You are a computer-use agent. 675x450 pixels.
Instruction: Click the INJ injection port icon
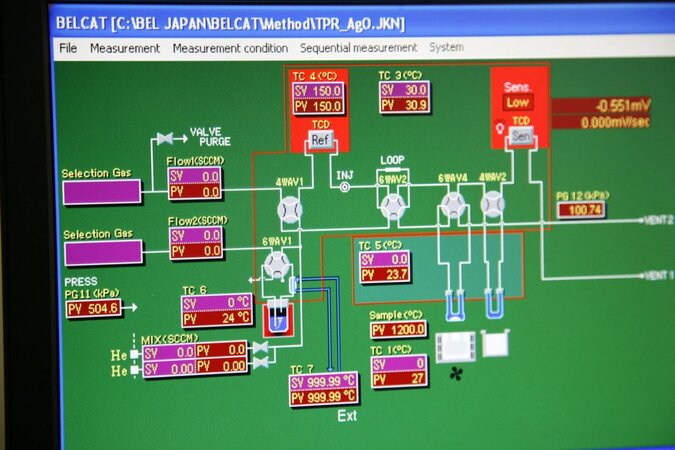point(345,187)
